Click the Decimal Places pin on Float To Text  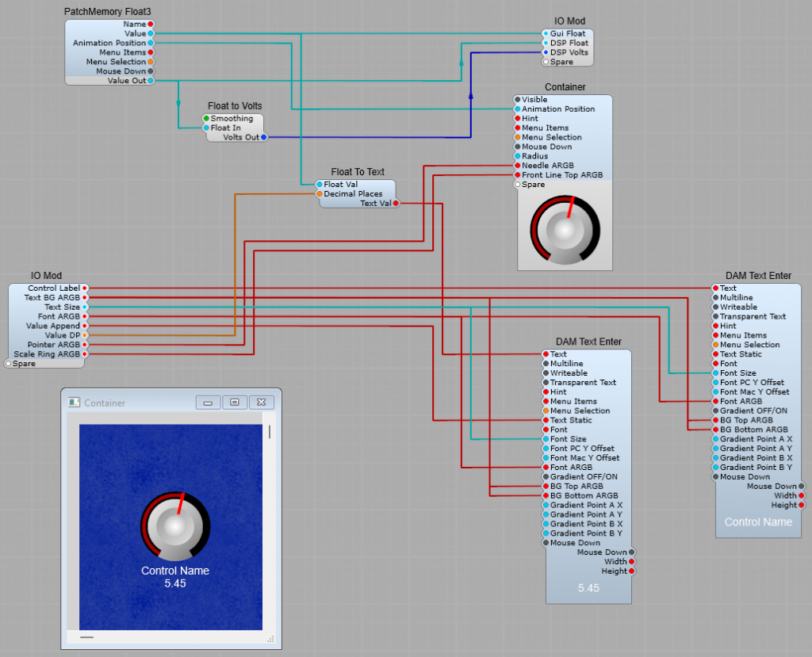click(320, 193)
